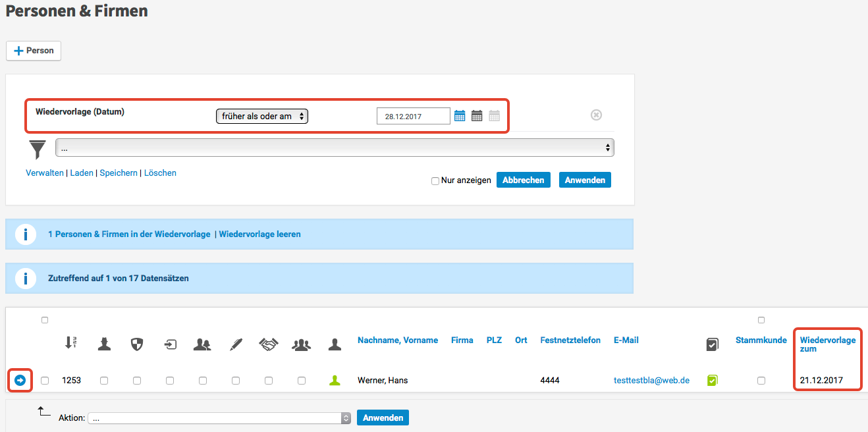
Task: Remove the Wiedervorlage filter with the X icon
Action: pyautogui.click(x=596, y=115)
